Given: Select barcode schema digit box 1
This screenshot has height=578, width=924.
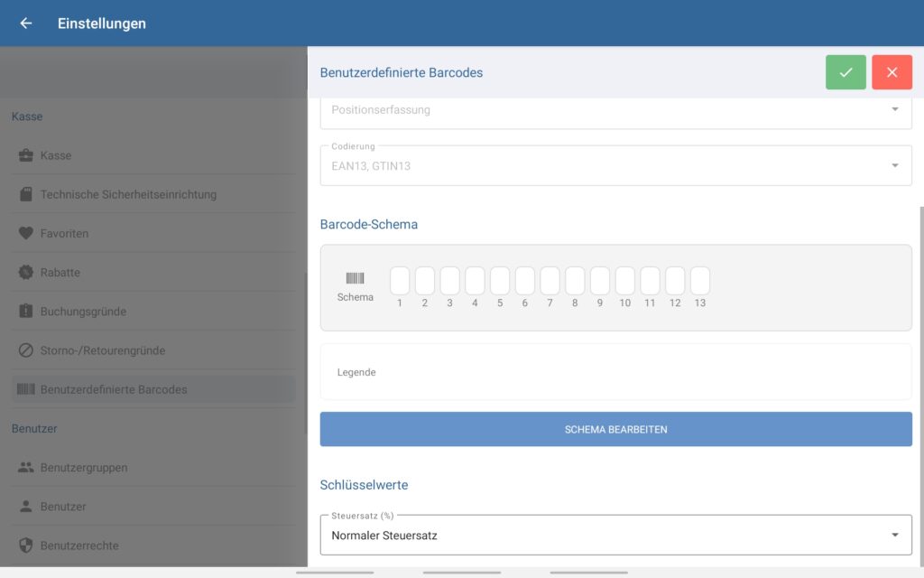Looking at the screenshot, I should click(400, 281).
